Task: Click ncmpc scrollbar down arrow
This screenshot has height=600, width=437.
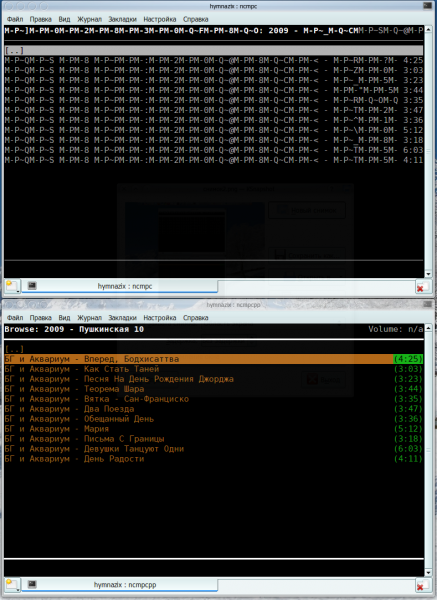Action: coord(428,274)
